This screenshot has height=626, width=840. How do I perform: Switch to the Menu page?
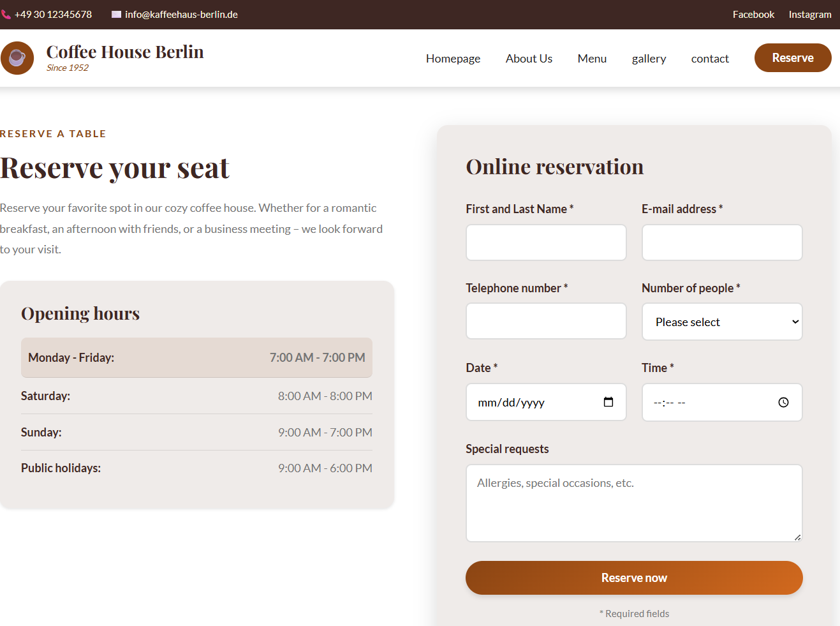pos(592,58)
